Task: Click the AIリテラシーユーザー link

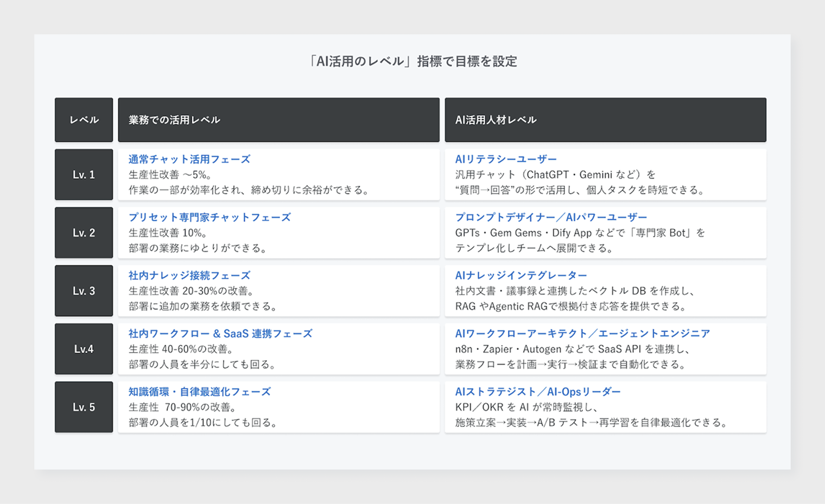Action: click(506, 160)
